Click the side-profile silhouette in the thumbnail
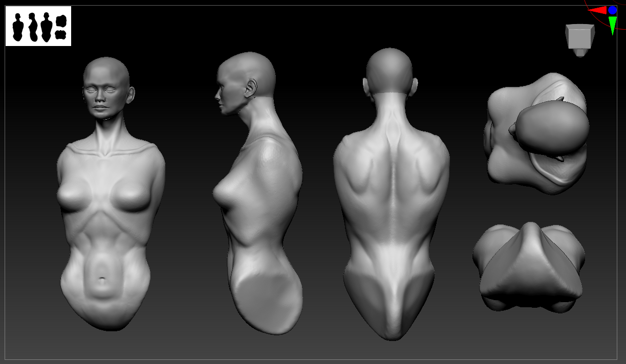626x364 pixels. click(x=33, y=27)
